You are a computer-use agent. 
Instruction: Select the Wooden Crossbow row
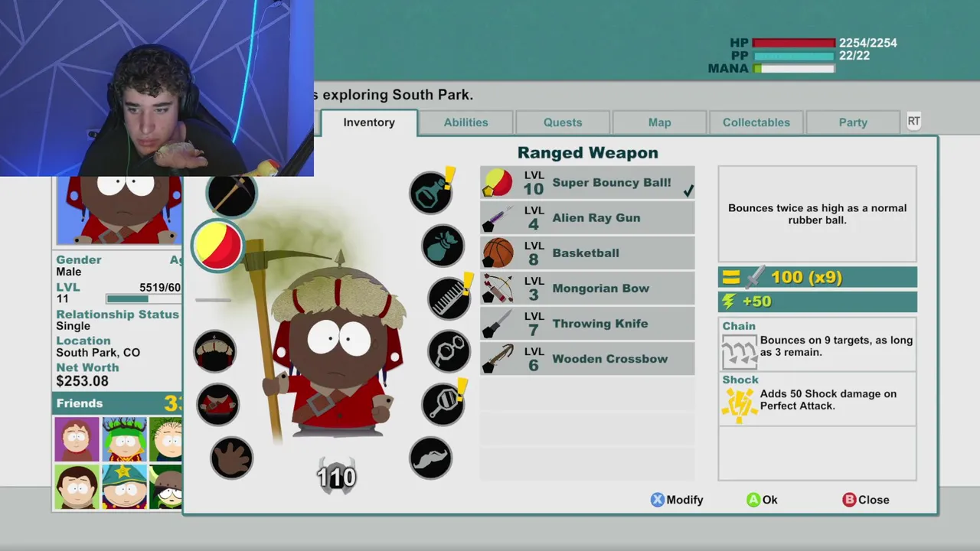[x=587, y=359]
